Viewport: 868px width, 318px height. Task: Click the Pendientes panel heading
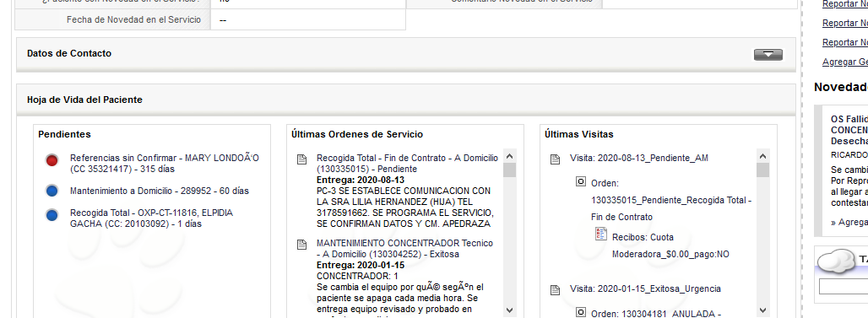(x=65, y=134)
